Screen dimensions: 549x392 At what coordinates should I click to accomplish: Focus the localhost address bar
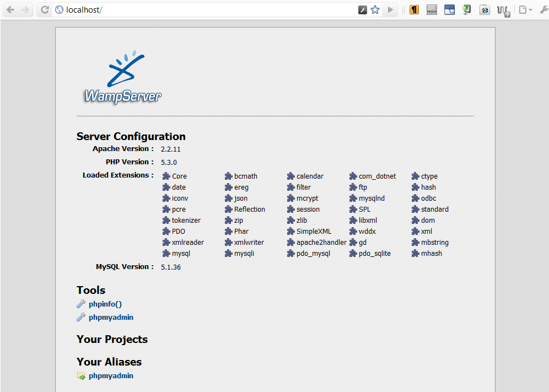tap(207, 10)
